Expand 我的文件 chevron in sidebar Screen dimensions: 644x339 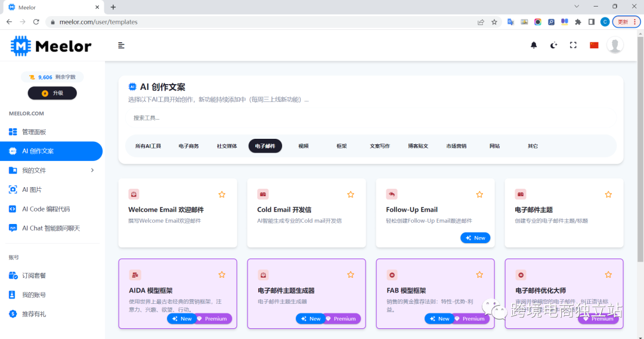pyautogui.click(x=92, y=170)
